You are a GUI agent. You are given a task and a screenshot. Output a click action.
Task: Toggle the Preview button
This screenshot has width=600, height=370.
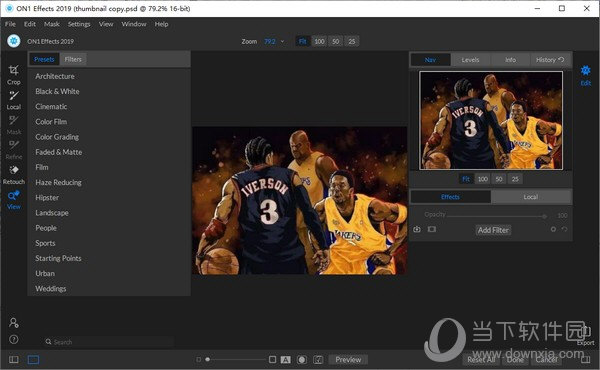[348, 360]
